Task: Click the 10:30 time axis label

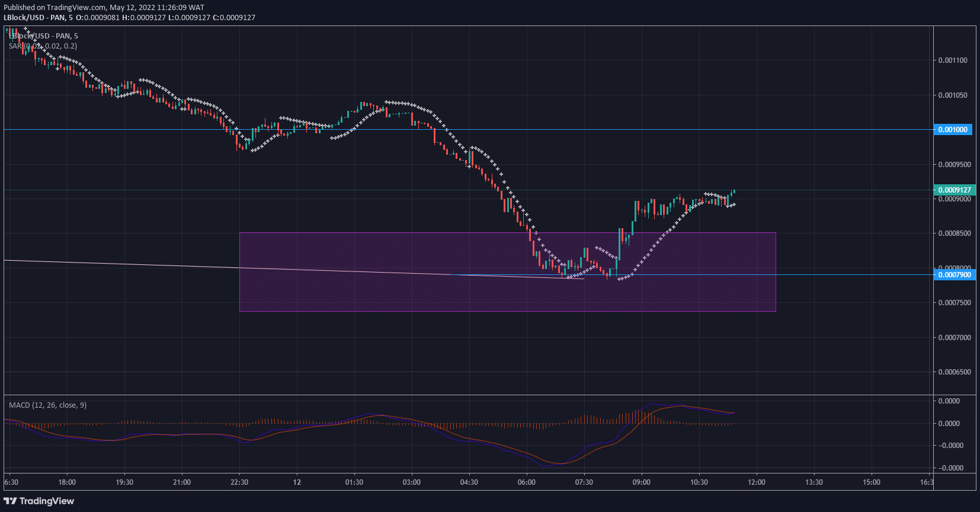Action: pyautogui.click(x=699, y=482)
